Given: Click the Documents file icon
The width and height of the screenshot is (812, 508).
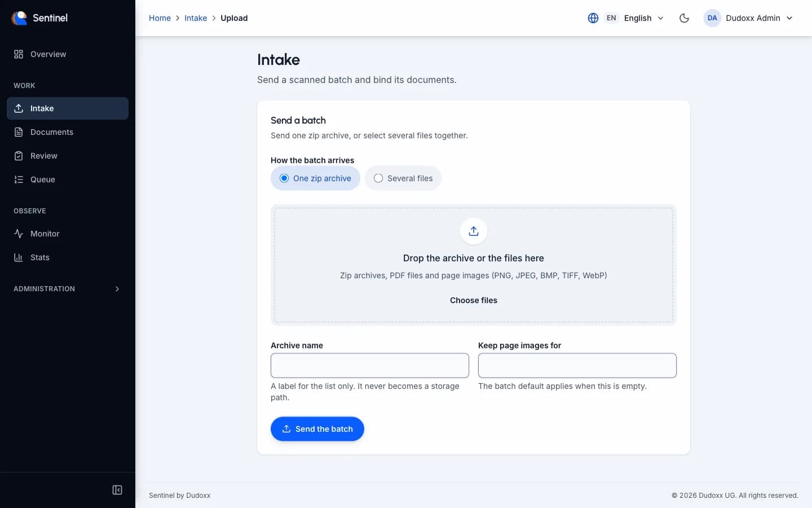Looking at the screenshot, I should [19, 132].
